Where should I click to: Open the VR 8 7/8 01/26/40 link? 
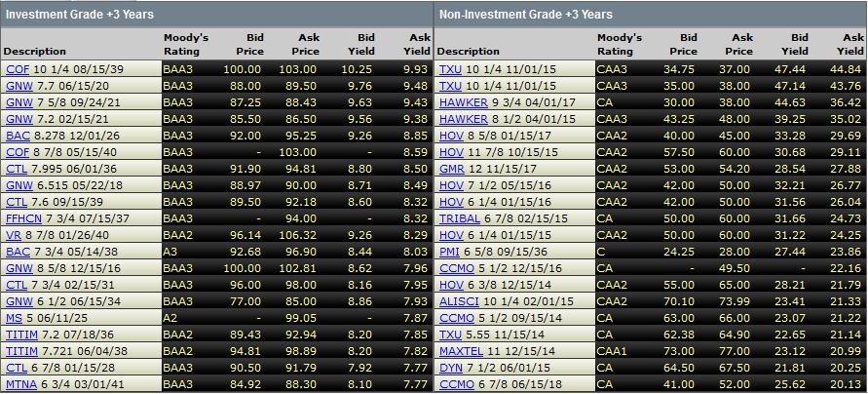(14, 235)
